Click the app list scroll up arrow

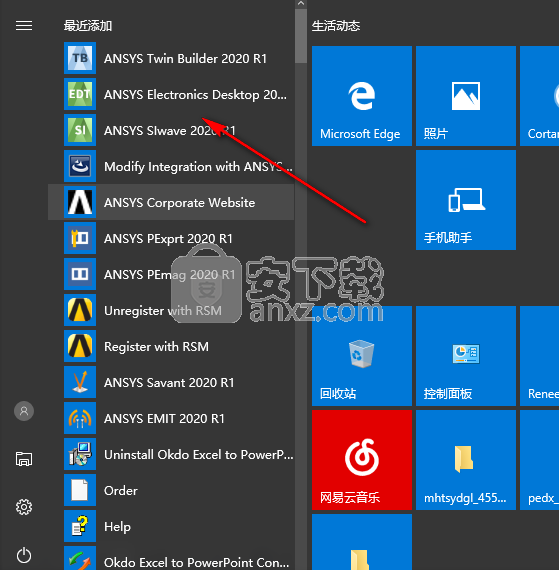301,4
